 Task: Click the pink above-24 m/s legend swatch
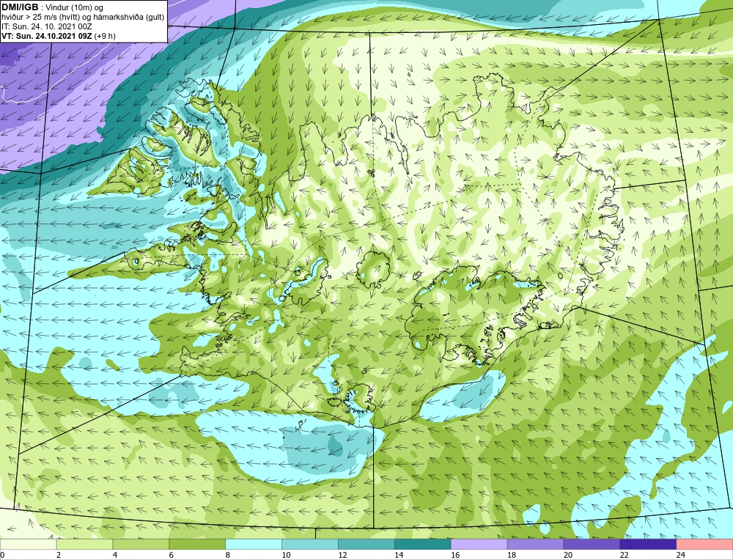(704, 545)
